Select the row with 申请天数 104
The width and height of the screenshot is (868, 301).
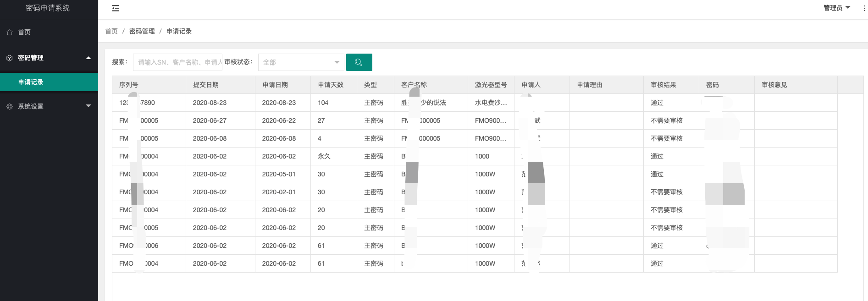(323, 103)
